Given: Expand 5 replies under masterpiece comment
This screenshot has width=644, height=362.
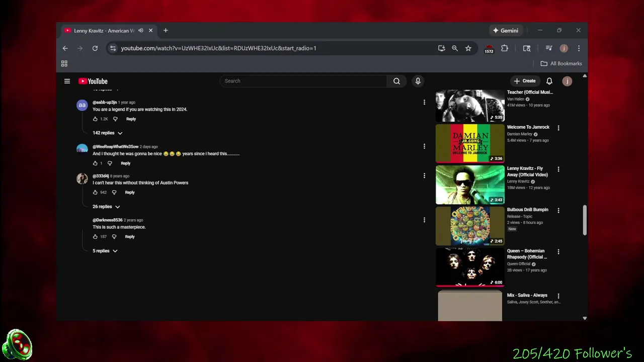Looking at the screenshot, I should [x=105, y=251].
